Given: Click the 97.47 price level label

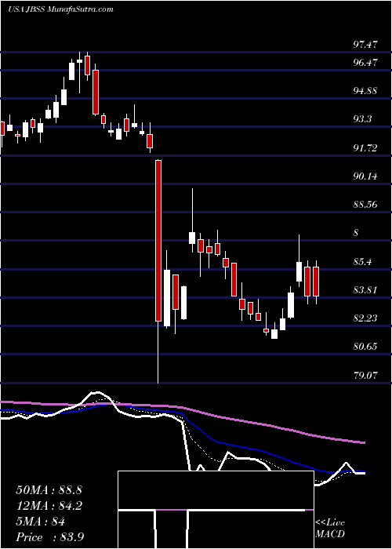Looking at the screenshot, I should (x=365, y=45).
